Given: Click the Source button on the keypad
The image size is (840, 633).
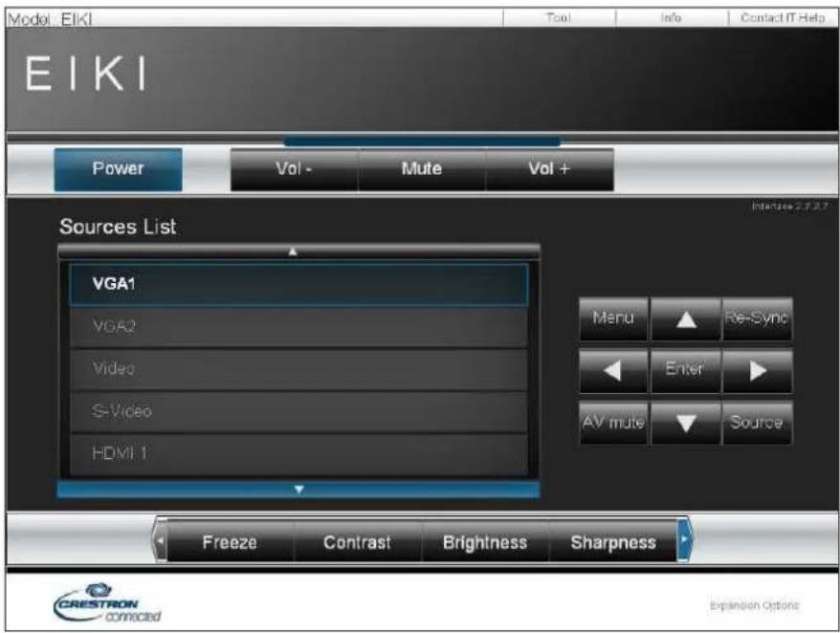Looking at the screenshot, I should click(x=757, y=423).
